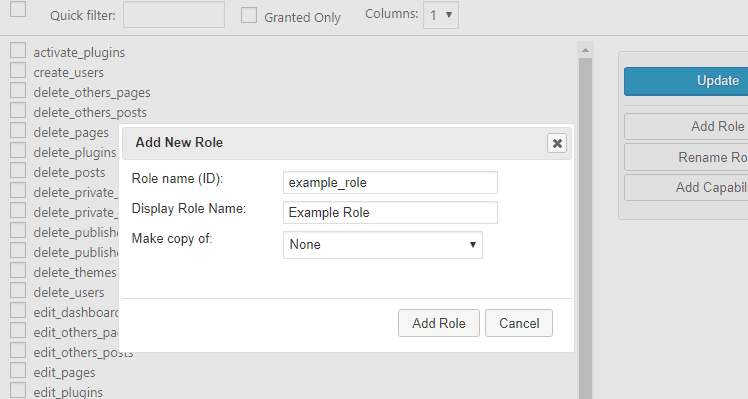Enable the edit_plugins capability checkbox
The width and height of the screenshot is (748, 399).
coord(18,390)
